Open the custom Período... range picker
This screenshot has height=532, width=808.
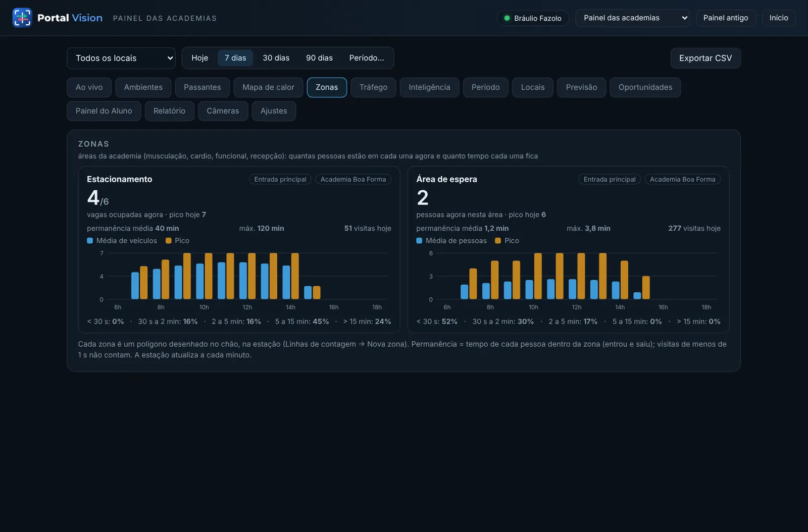click(367, 58)
